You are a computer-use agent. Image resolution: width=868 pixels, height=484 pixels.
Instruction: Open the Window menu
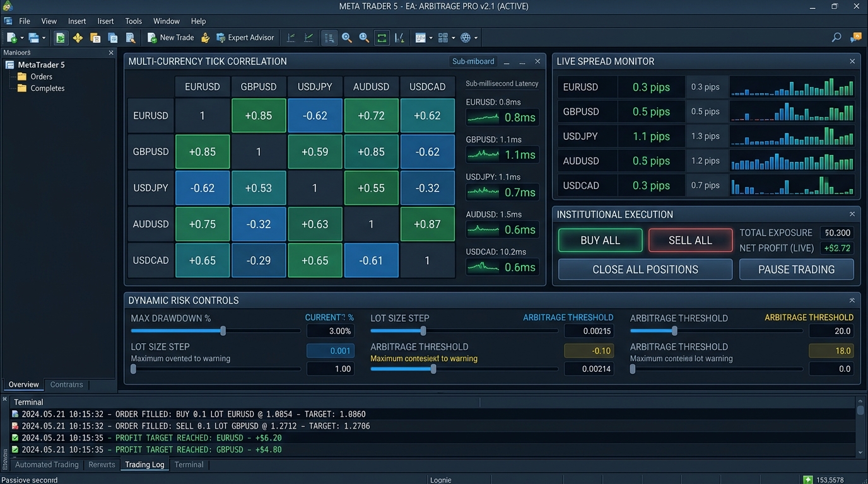click(x=167, y=21)
